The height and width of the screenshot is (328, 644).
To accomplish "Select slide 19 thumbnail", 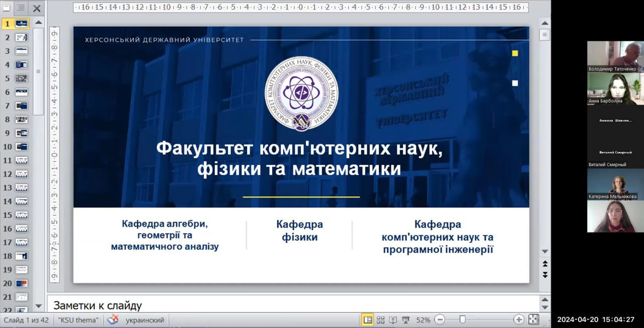I will tap(21, 270).
